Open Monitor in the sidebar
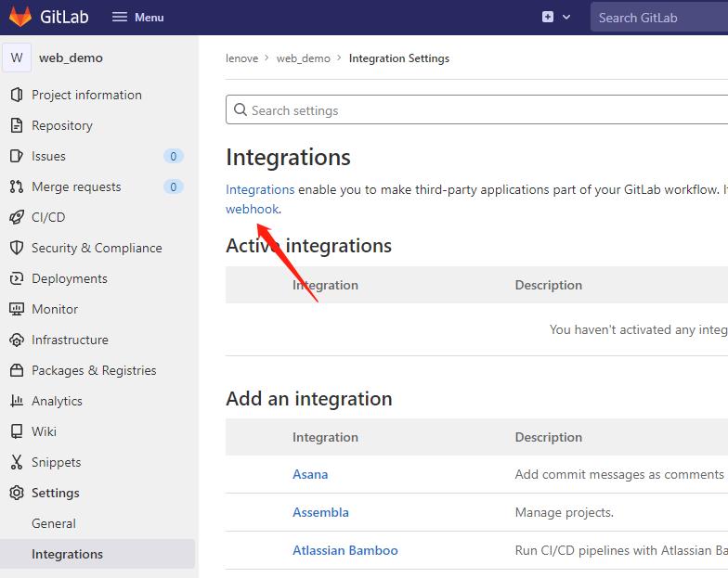Screen dimensions: 728x578 [55, 309]
